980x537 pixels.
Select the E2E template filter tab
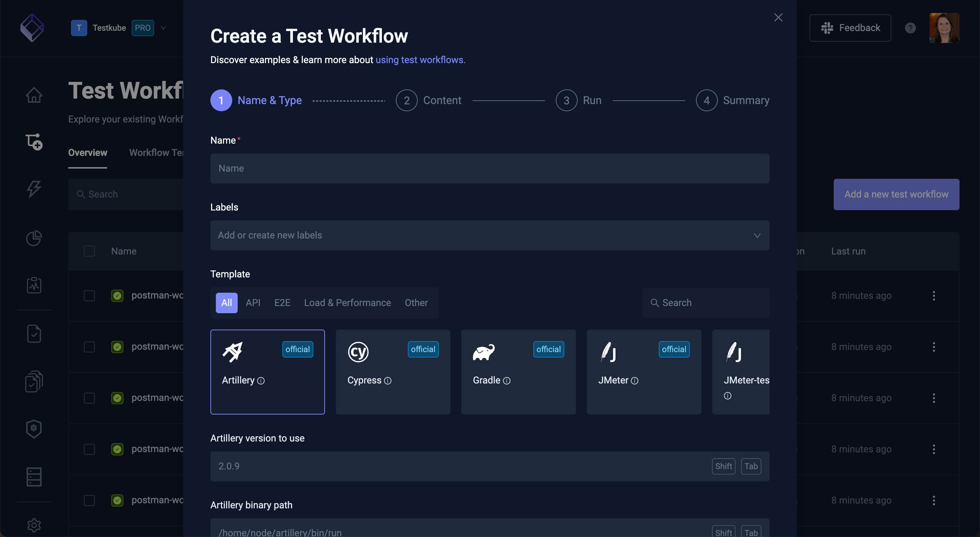coord(282,303)
